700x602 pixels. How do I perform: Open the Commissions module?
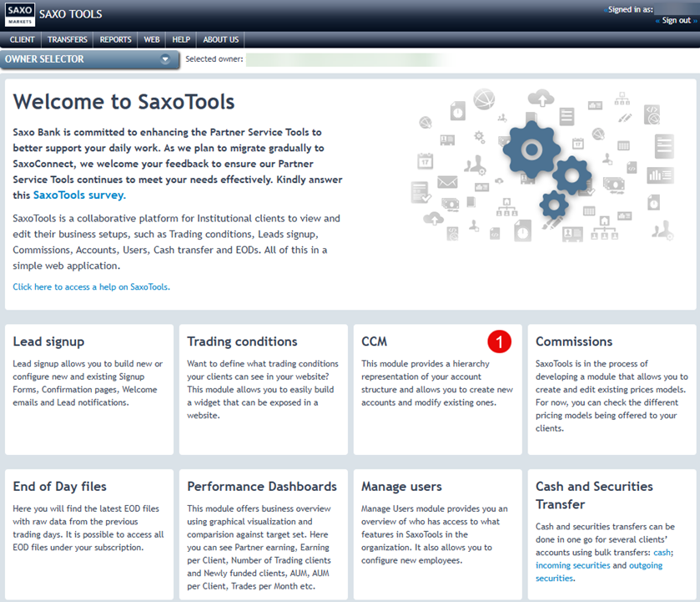574,341
